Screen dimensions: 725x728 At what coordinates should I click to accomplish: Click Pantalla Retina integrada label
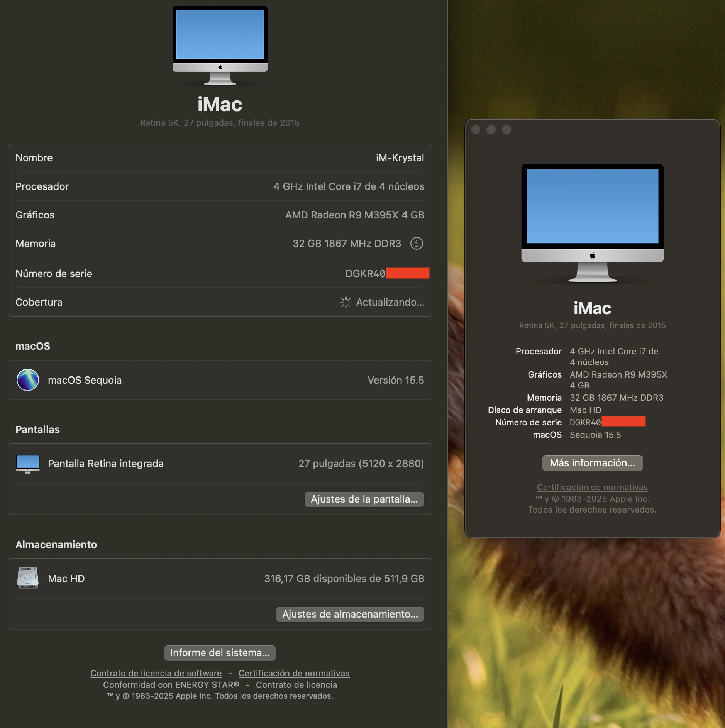tap(106, 464)
